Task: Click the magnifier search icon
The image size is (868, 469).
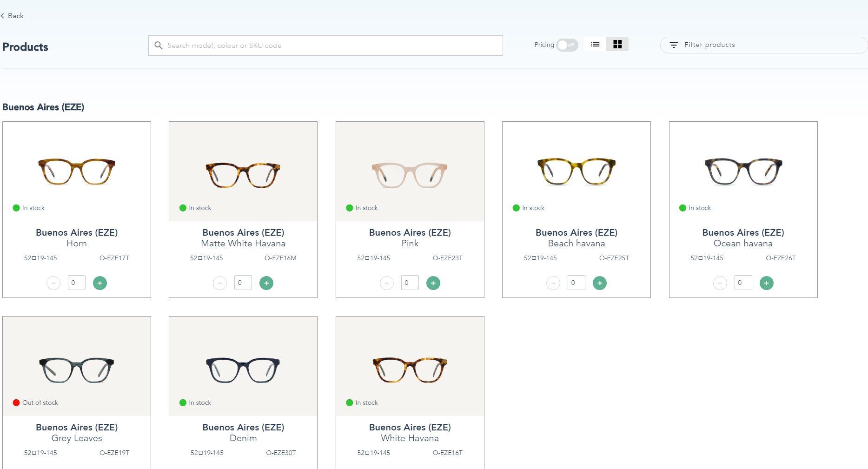Action: click(159, 46)
